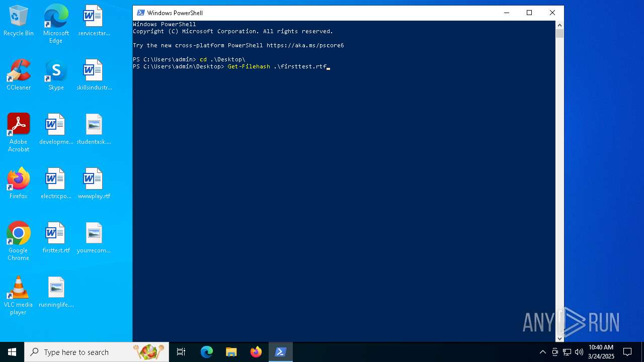Select the runninglife image file icon
This screenshot has width=644, height=362.
(56, 292)
